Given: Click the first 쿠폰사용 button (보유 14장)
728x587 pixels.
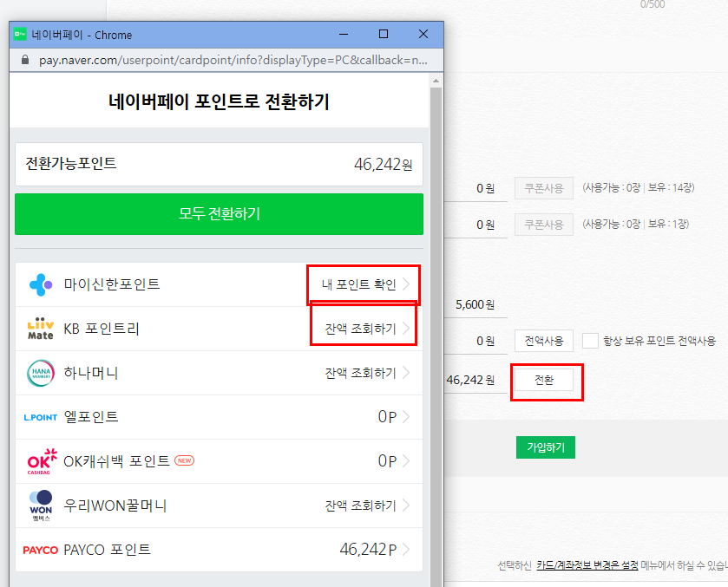Looking at the screenshot, I should [544, 188].
